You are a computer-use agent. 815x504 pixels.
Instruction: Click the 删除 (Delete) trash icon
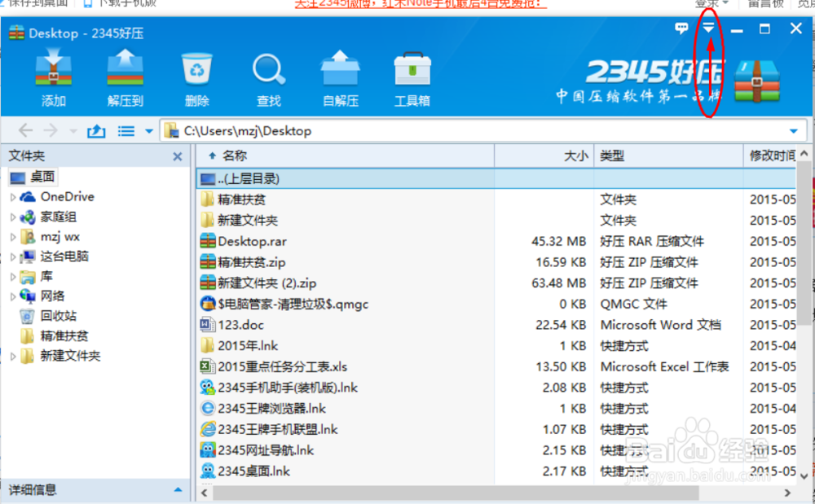coord(197,68)
